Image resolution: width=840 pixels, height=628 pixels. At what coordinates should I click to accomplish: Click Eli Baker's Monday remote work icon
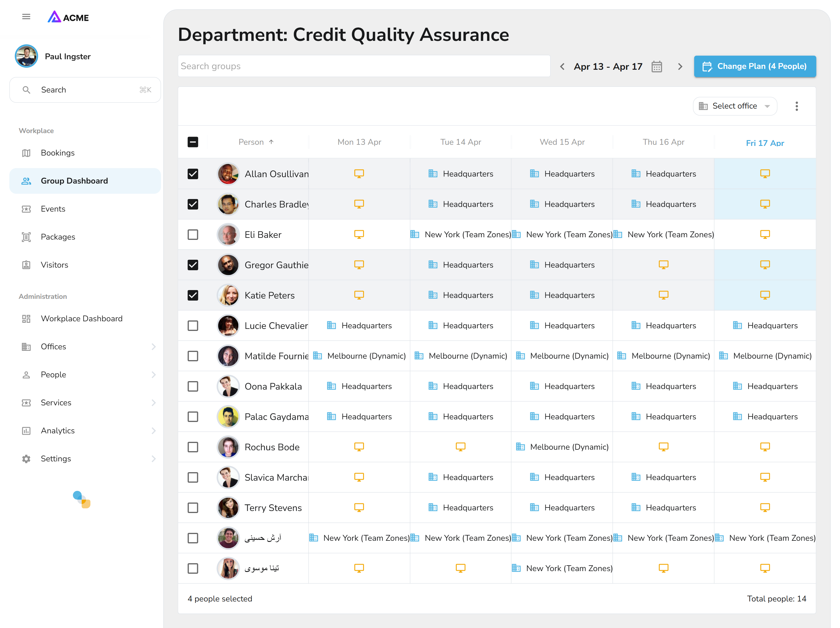[359, 234]
